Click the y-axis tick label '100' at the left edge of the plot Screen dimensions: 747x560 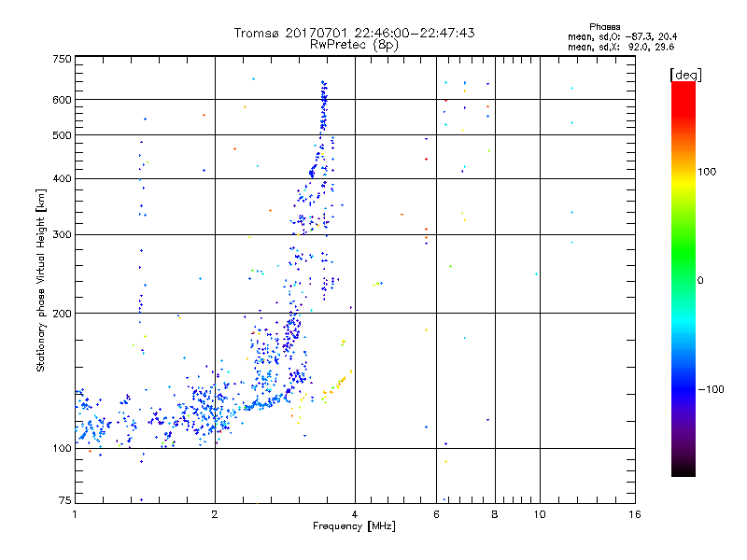coord(62,449)
